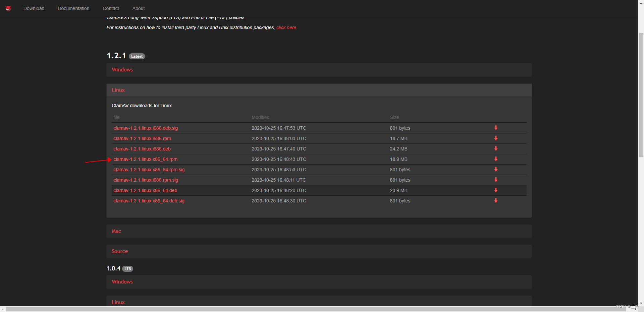The height and width of the screenshot is (312, 644).
Task: Click the 'ClamAV downloads for Linux' heading
Action: 142,106
